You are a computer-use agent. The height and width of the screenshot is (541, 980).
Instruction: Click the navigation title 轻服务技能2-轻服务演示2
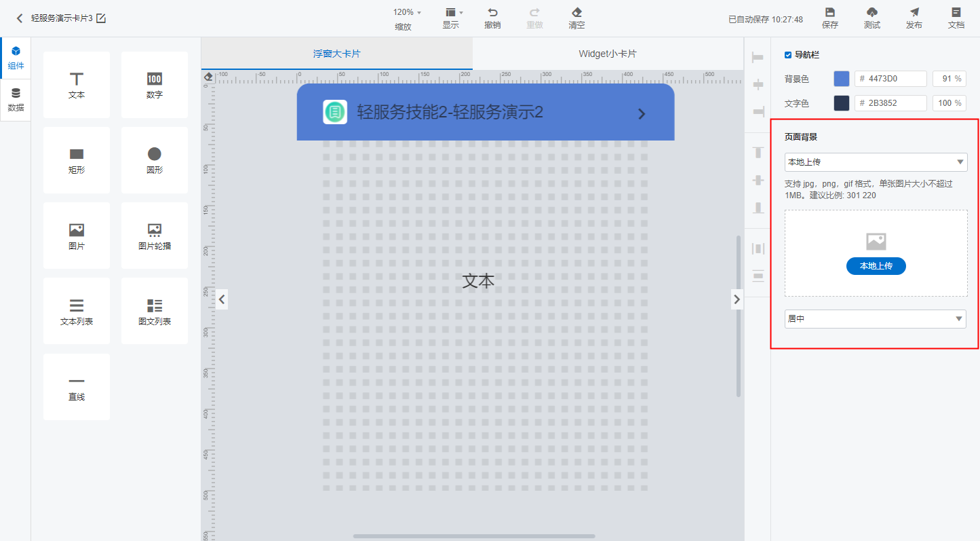tap(450, 113)
